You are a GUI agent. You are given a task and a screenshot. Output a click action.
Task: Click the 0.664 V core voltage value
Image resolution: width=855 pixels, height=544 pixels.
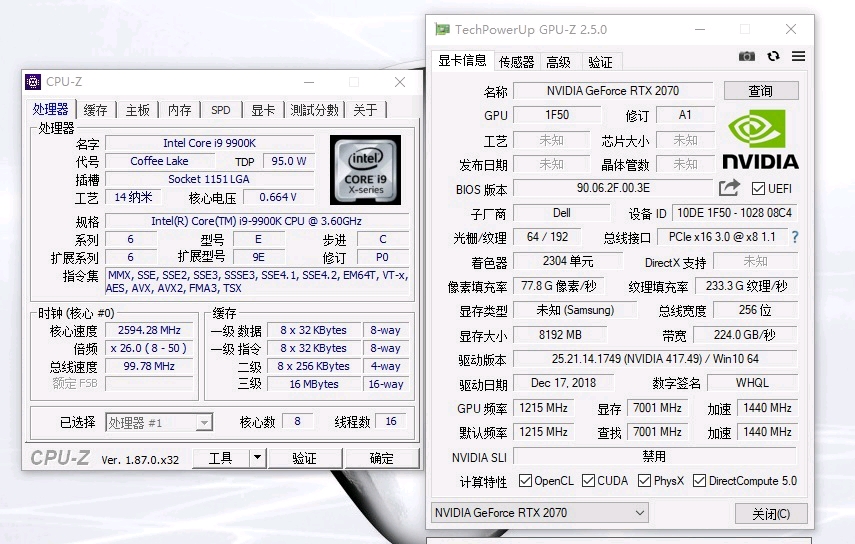tap(278, 197)
